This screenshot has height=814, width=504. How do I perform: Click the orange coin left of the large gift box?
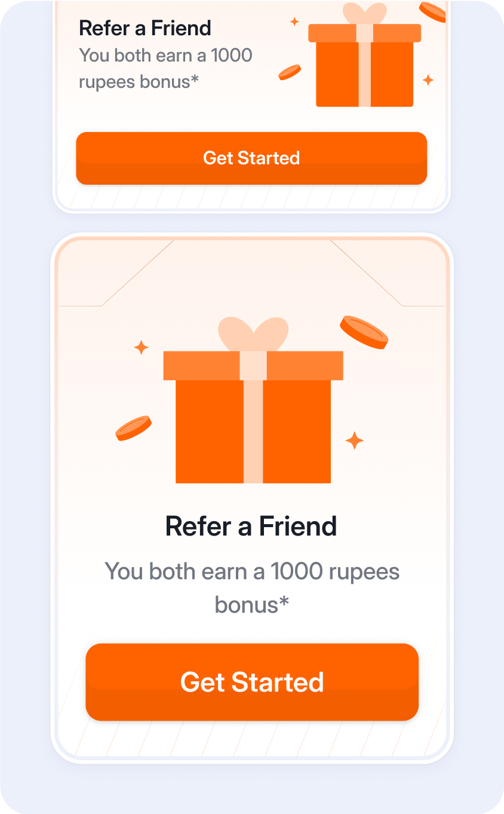[x=133, y=429]
